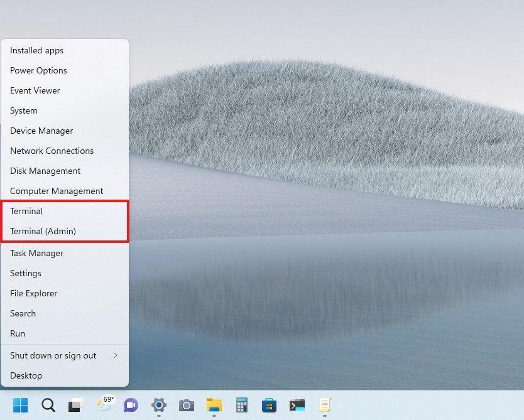
Task: Open the Microsoft Store
Action: tap(269, 406)
